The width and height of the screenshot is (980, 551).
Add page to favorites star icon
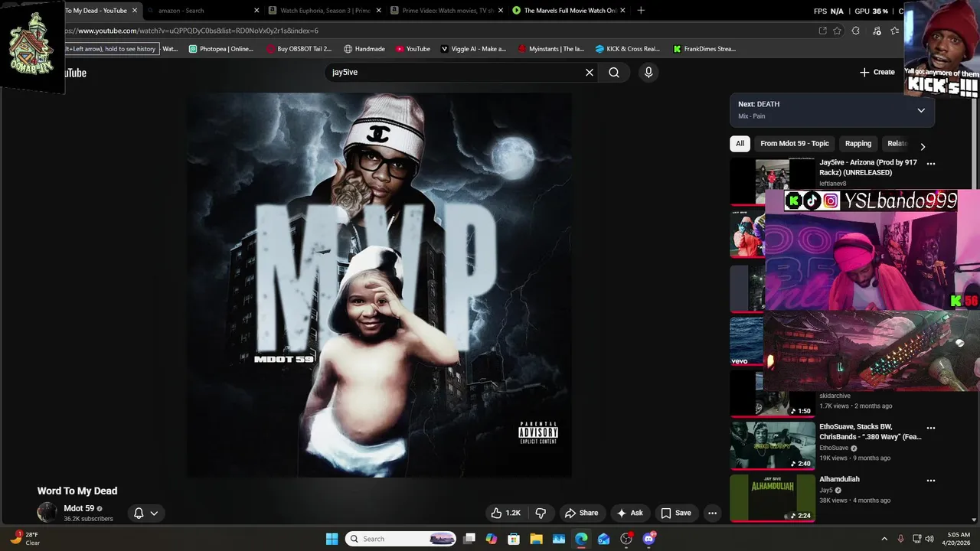coord(837,31)
